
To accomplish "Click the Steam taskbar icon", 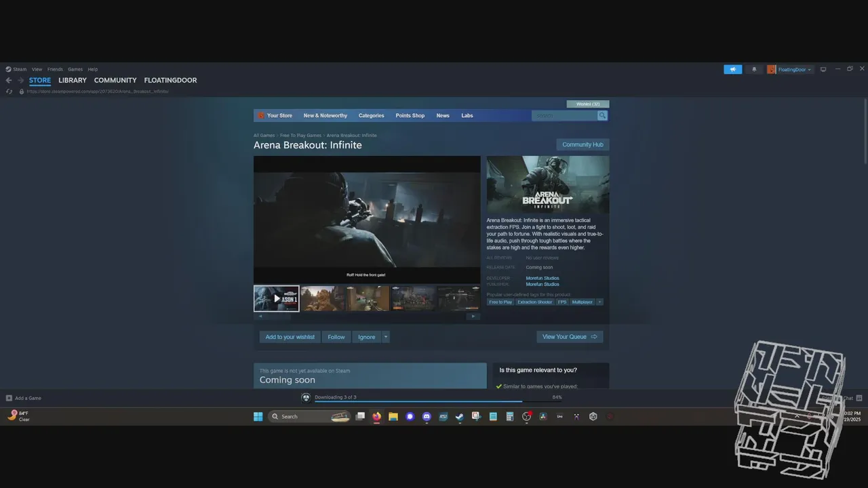I will [x=460, y=416].
